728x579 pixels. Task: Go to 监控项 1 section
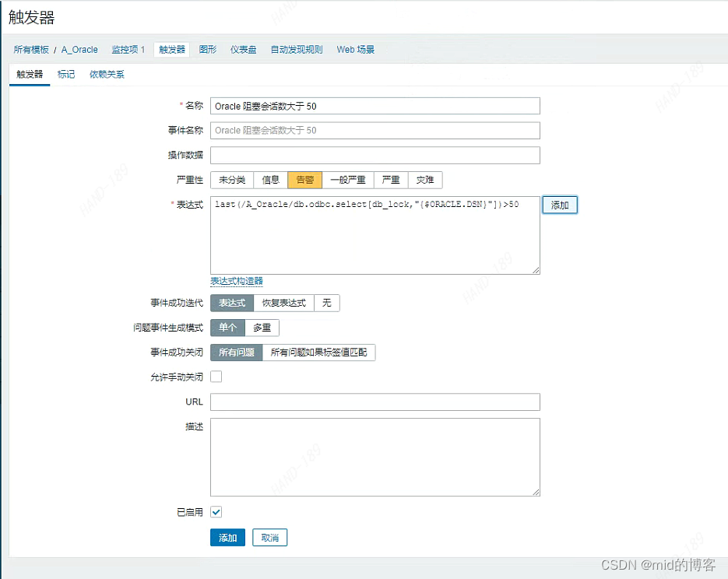[128, 50]
